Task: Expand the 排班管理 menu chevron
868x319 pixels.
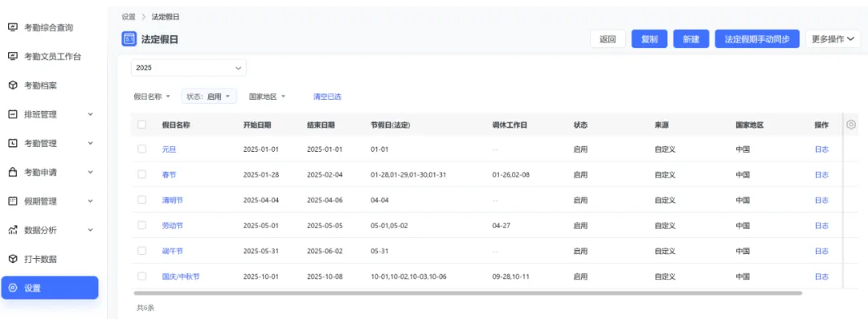Action: point(91,115)
